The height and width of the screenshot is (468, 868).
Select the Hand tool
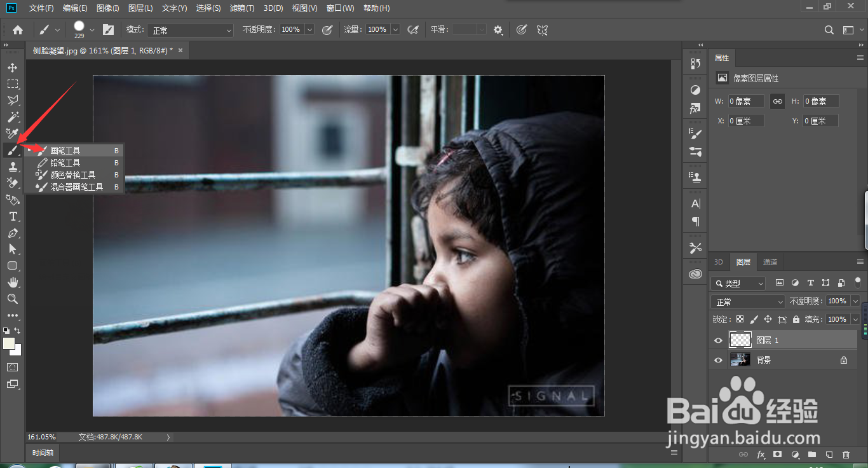click(12, 282)
